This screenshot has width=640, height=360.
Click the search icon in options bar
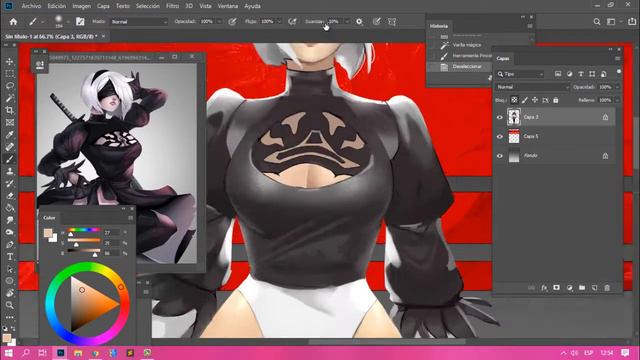coord(597,22)
